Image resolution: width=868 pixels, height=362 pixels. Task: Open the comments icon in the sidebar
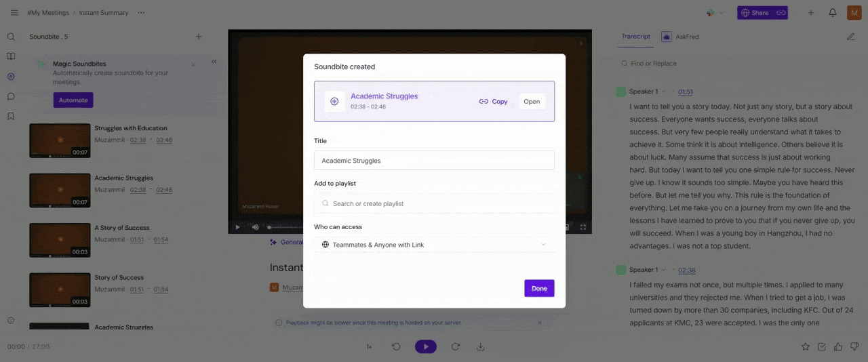[11, 96]
